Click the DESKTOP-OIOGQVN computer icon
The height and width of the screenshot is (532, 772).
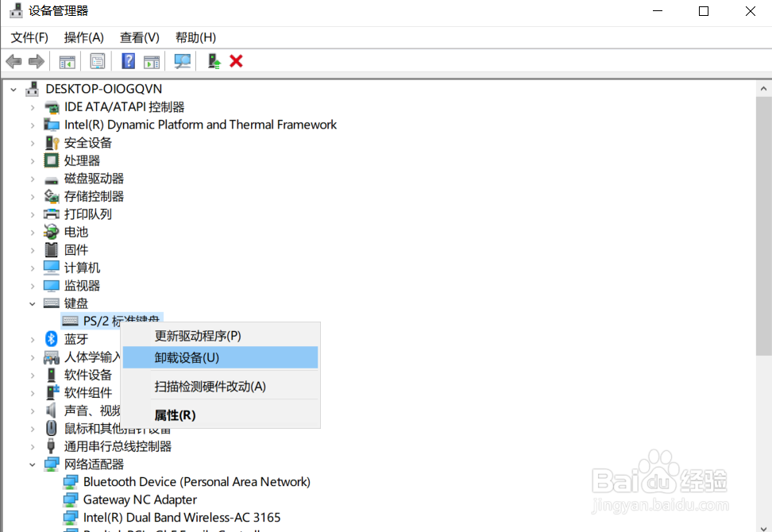(32, 89)
